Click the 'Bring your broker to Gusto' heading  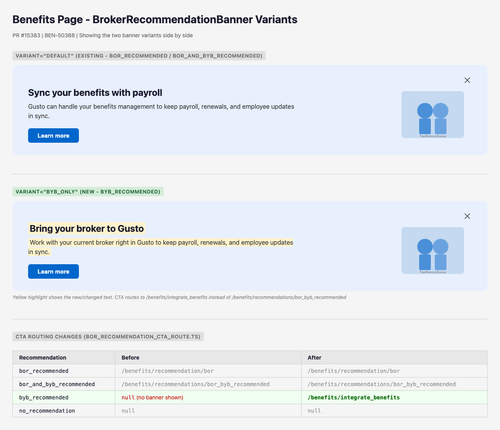[x=87, y=229]
